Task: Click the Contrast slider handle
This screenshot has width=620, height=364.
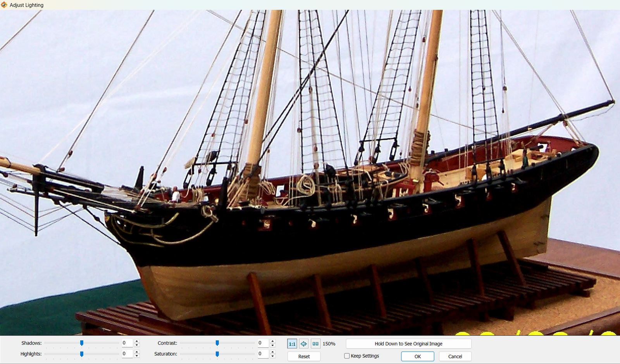Action: pos(217,343)
